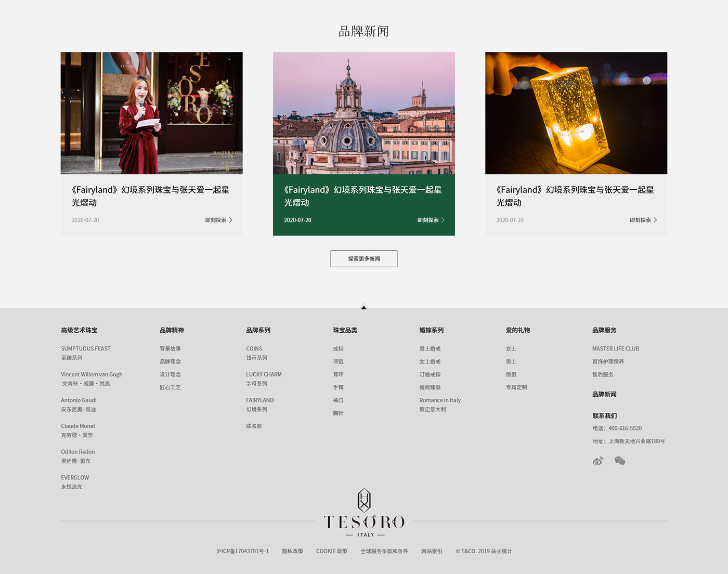Go to MASTER LIFE CLUB page
Viewport: 728px width, 574px height.
pyautogui.click(x=615, y=349)
